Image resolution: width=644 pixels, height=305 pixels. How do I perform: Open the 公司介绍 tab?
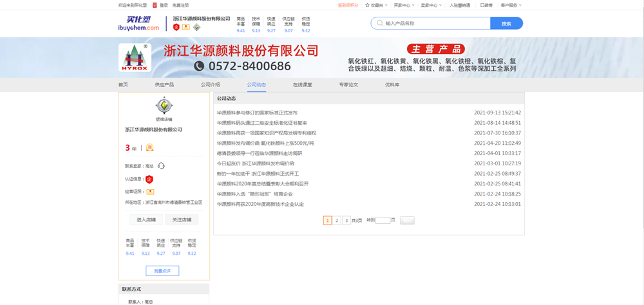211,84
